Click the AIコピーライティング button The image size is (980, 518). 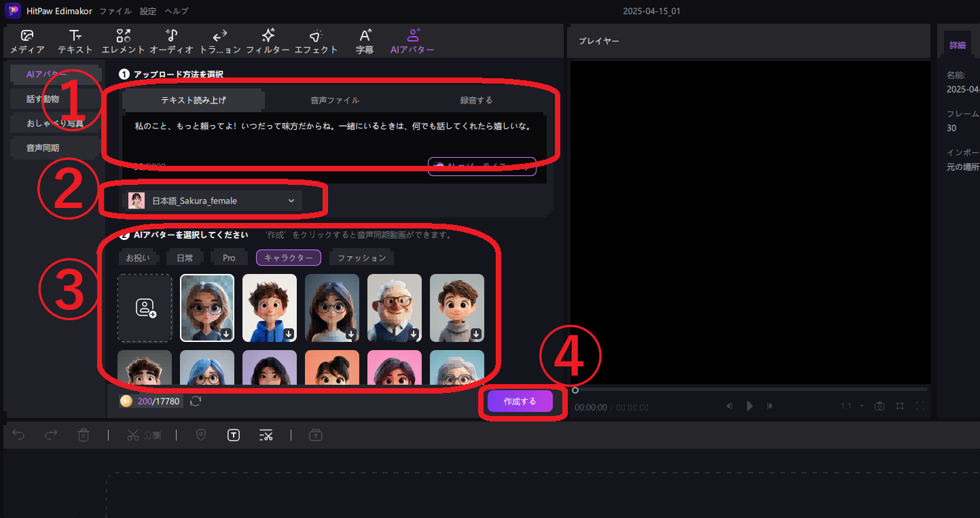(482, 166)
